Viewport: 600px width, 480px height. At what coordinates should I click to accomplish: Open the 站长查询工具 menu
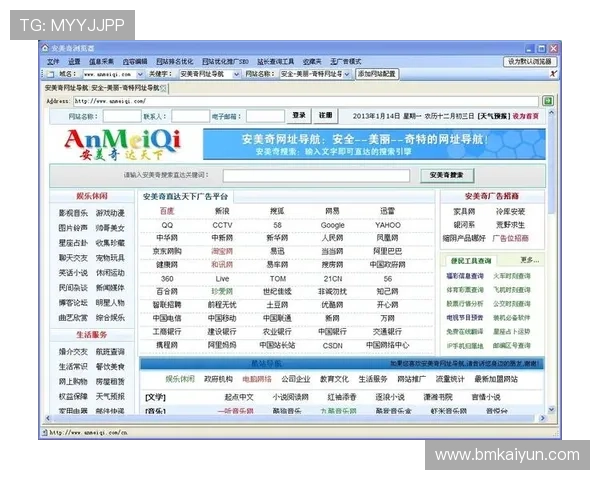pos(276,62)
